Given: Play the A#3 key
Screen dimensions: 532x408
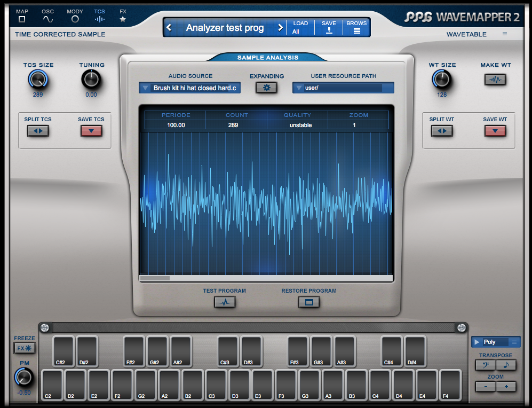Looking at the screenshot, I should tap(344, 351).
